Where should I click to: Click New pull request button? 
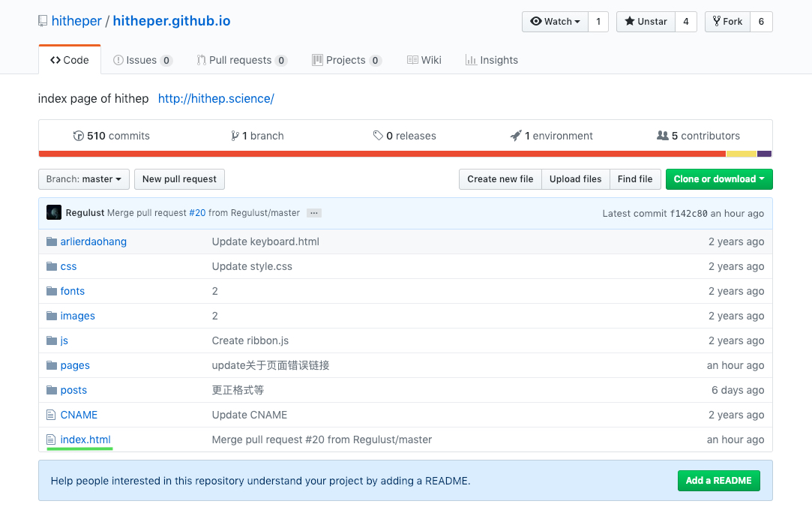(179, 179)
